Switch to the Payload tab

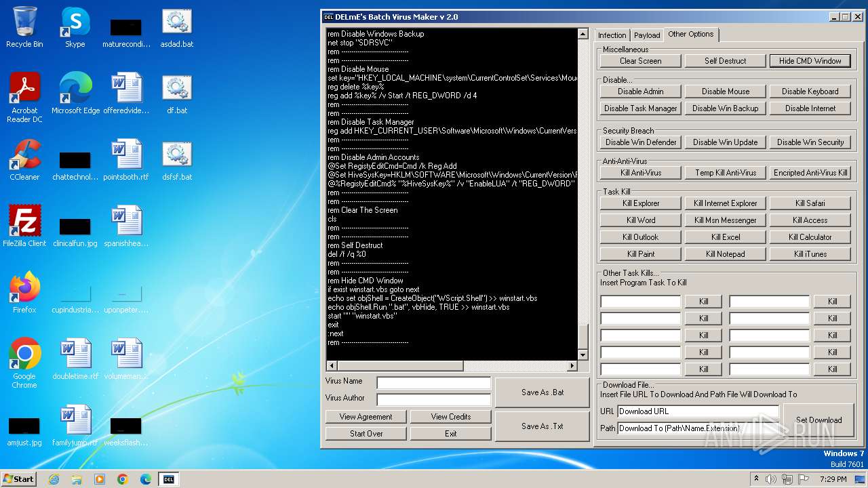(x=647, y=35)
